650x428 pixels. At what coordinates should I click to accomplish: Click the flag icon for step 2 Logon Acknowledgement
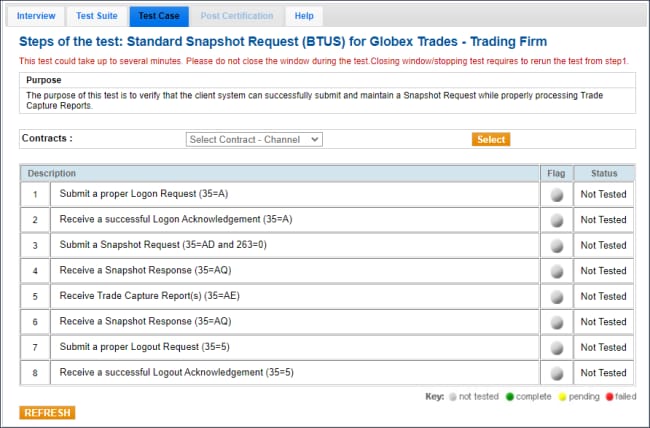pos(556,220)
